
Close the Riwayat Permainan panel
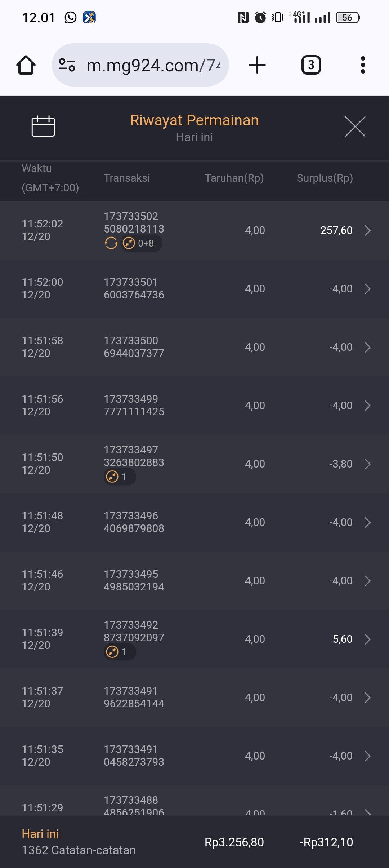[x=355, y=127]
